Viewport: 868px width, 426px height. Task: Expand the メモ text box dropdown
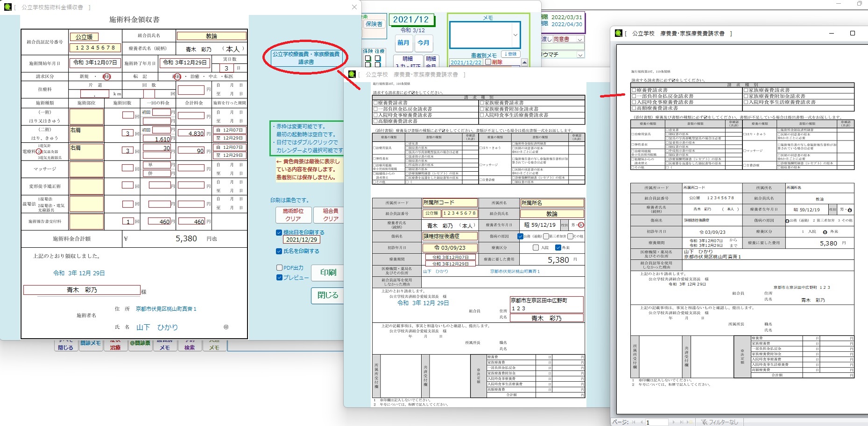pos(515,35)
